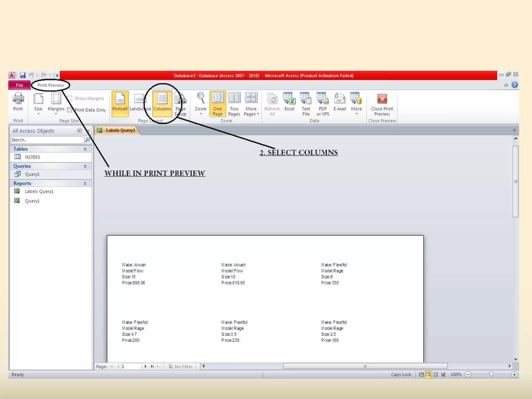Collapse the Queries group

tap(85, 166)
